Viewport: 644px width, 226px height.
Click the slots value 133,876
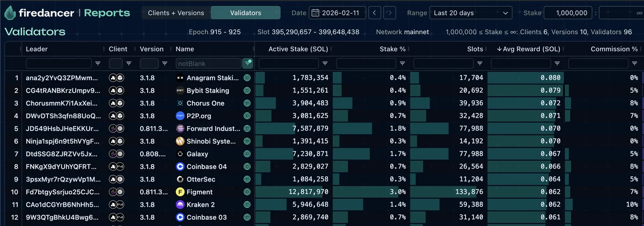[469, 192]
